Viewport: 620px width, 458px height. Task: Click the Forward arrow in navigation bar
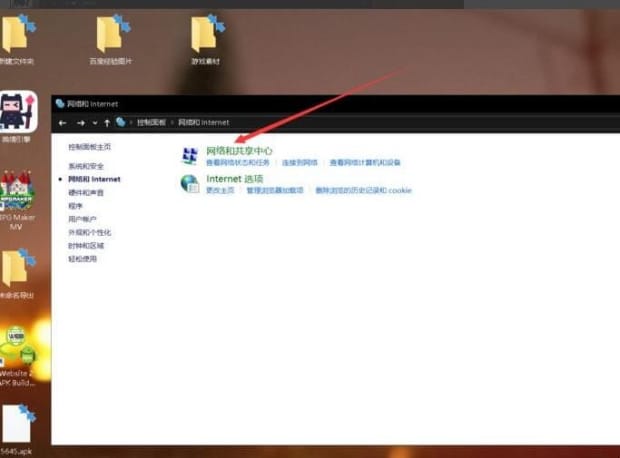[81, 123]
